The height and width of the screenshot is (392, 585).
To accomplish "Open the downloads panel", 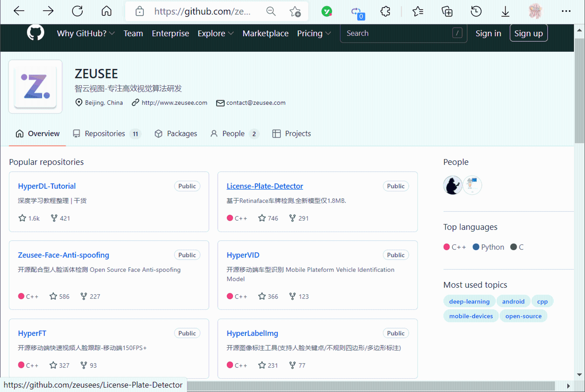I will (505, 11).
